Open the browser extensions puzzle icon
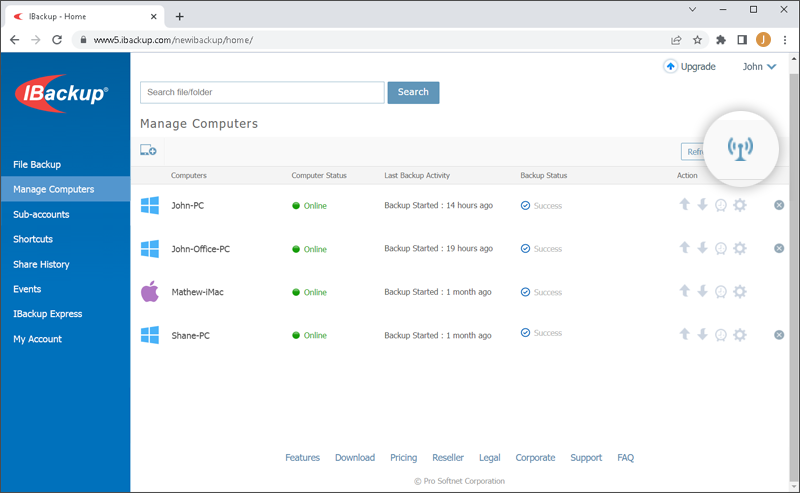 (x=720, y=40)
